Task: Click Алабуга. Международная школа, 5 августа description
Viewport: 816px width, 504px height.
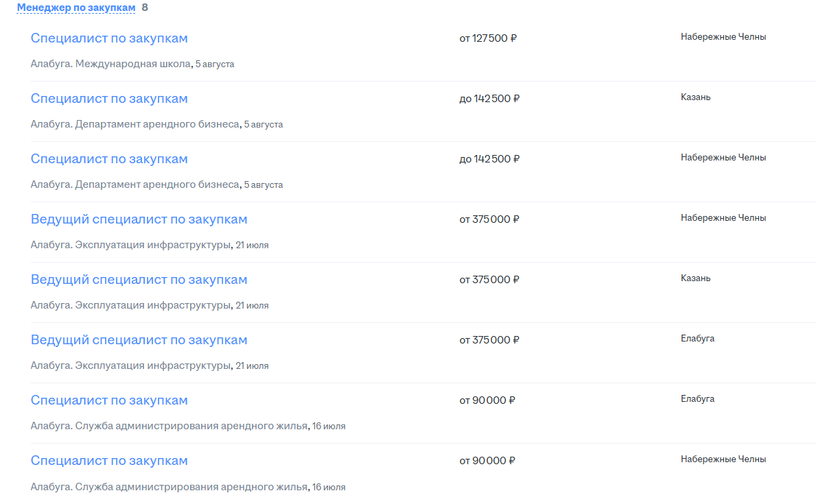Action: pos(132,64)
